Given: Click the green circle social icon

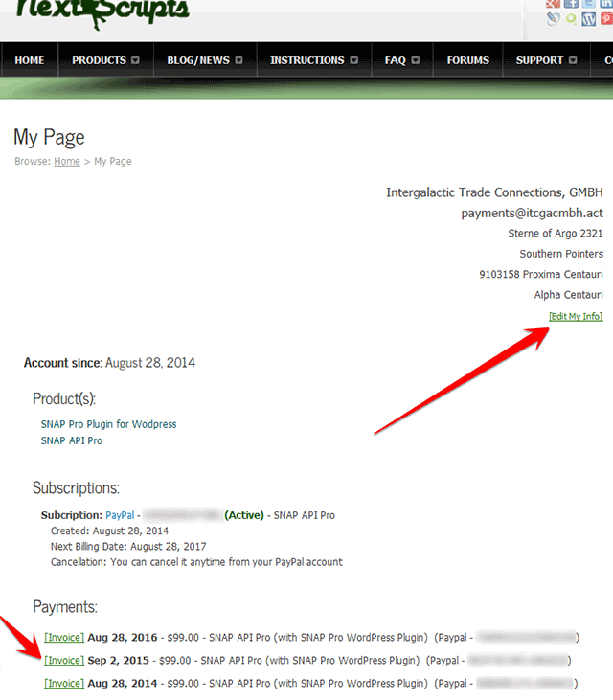Looking at the screenshot, I should [x=571, y=19].
